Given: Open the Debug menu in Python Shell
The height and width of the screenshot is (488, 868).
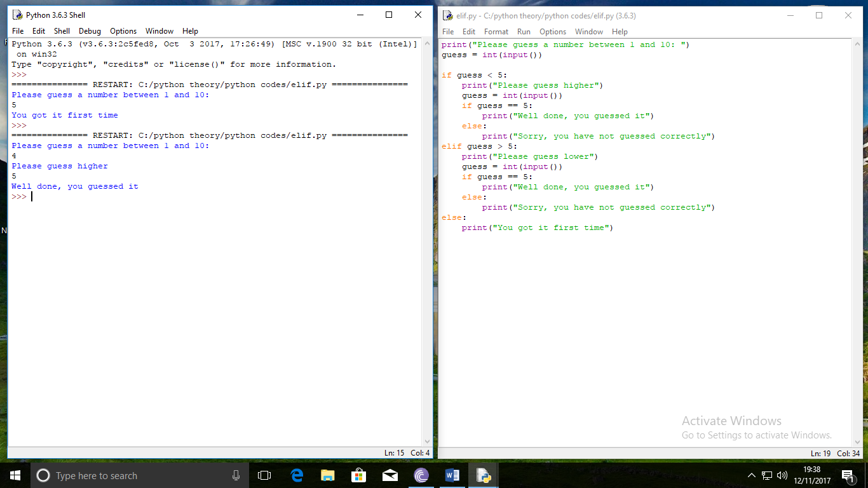Looking at the screenshot, I should 90,30.
